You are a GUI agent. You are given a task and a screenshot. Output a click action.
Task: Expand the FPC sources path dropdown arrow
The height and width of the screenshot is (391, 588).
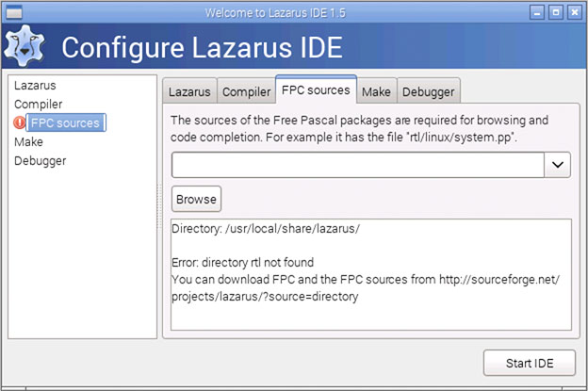coord(558,165)
